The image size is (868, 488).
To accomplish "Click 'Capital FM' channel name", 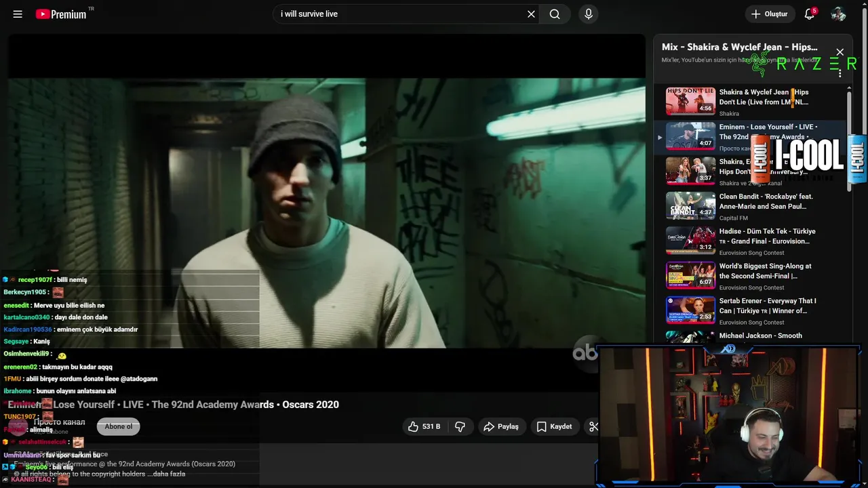I will [x=734, y=218].
